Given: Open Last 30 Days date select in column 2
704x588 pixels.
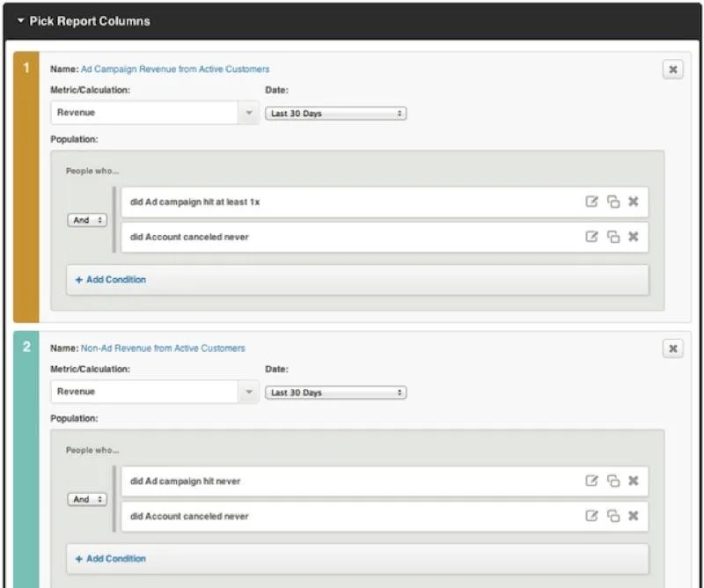Looking at the screenshot, I should coord(336,393).
